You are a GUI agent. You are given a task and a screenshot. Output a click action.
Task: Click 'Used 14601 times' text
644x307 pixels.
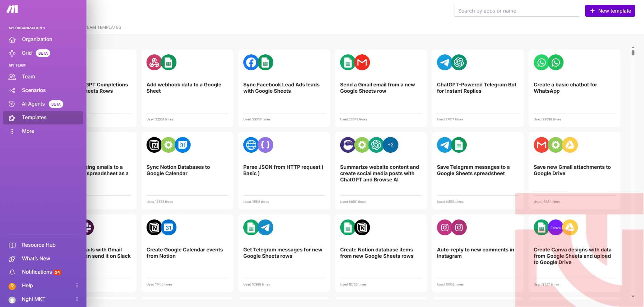tap(353, 202)
